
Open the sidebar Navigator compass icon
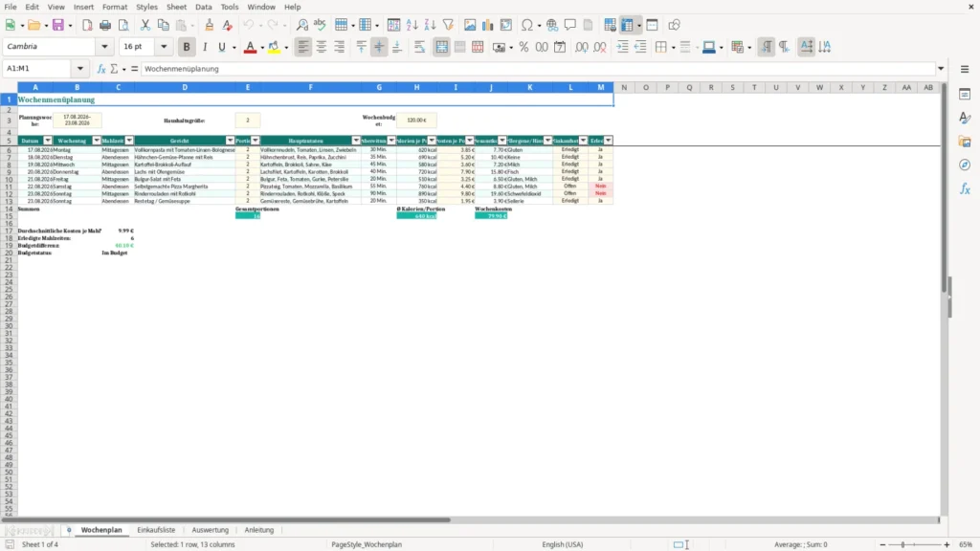(965, 165)
